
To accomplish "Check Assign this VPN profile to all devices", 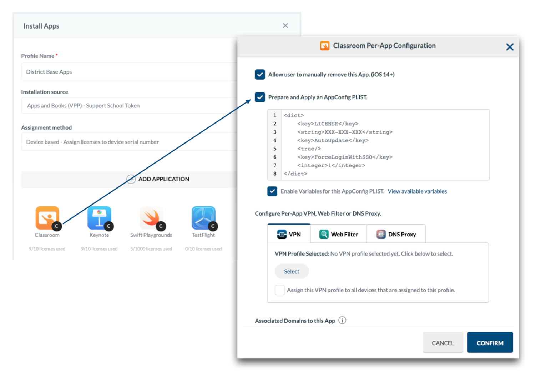I will [x=280, y=290].
